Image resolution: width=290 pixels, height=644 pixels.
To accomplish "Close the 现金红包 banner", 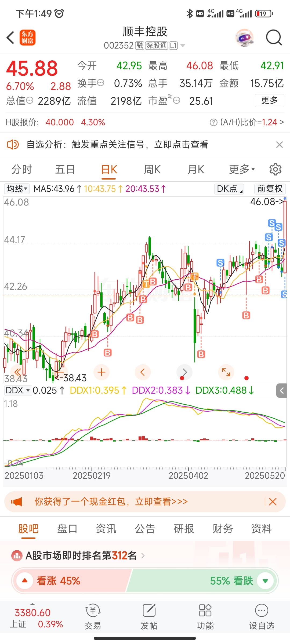I will coord(273,502).
